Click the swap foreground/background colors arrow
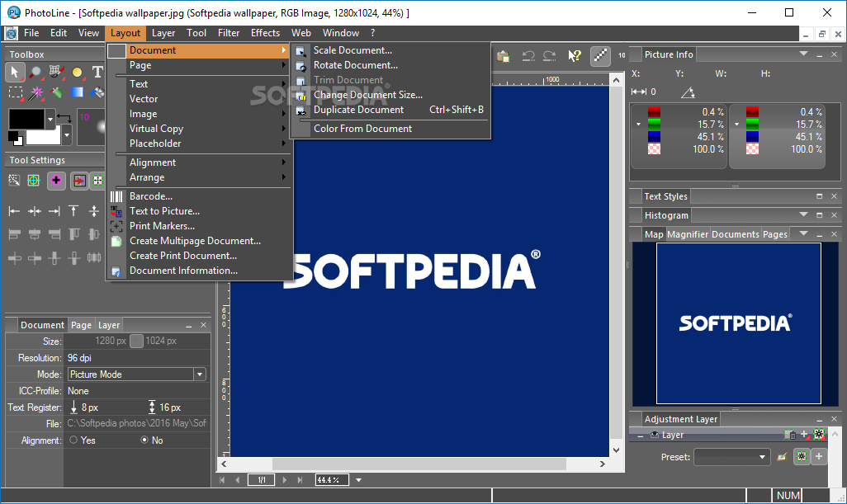This screenshot has width=847, height=504. tap(64, 117)
